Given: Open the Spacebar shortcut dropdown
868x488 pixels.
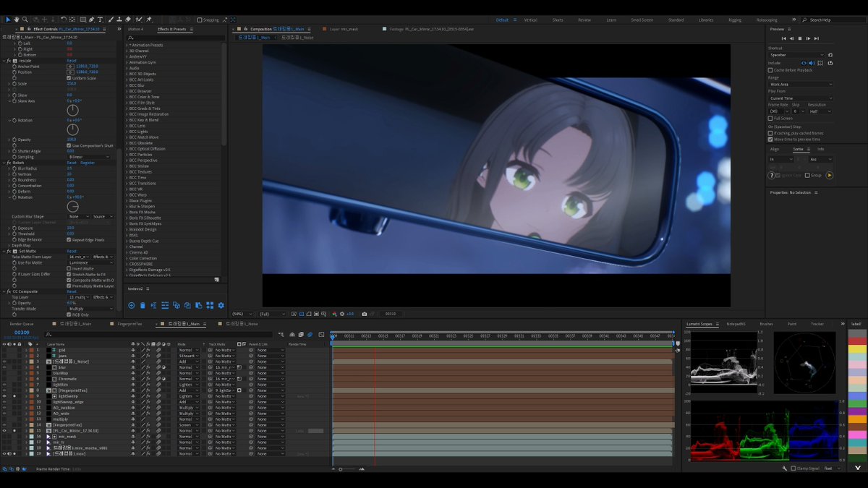Looking at the screenshot, I should coord(796,55).
